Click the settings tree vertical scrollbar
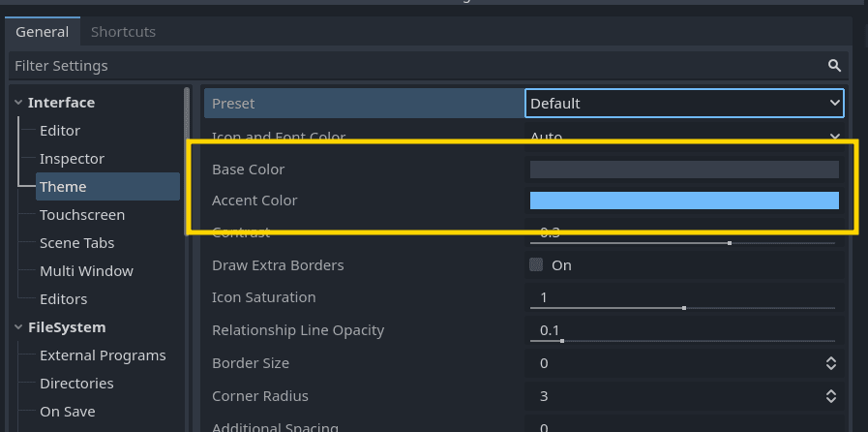 pyautogui.click(x=187, y=161)
